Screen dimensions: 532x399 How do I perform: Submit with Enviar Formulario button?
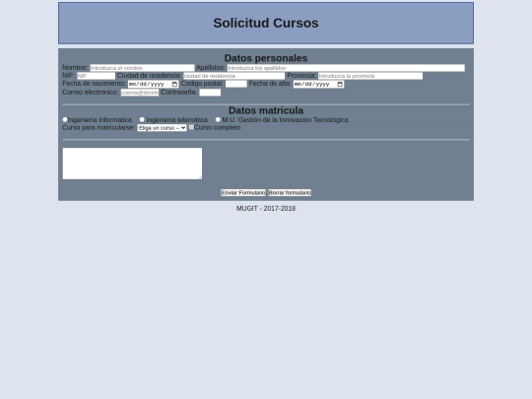[243, 193]
